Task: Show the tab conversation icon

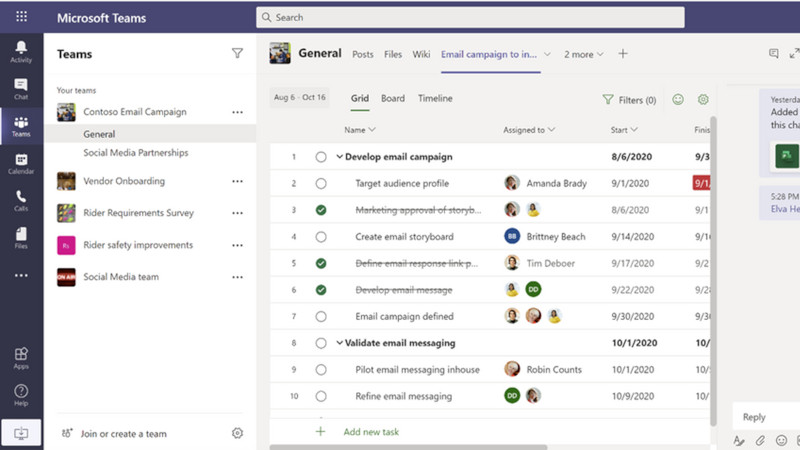Action: pyautogui.click(x=774, y=54)
